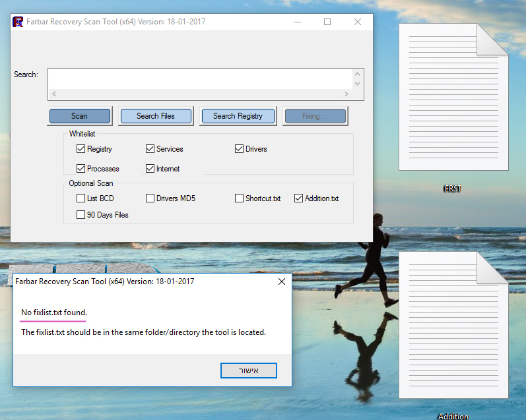Click the 'Whitelist' group label

coord(82,134)
